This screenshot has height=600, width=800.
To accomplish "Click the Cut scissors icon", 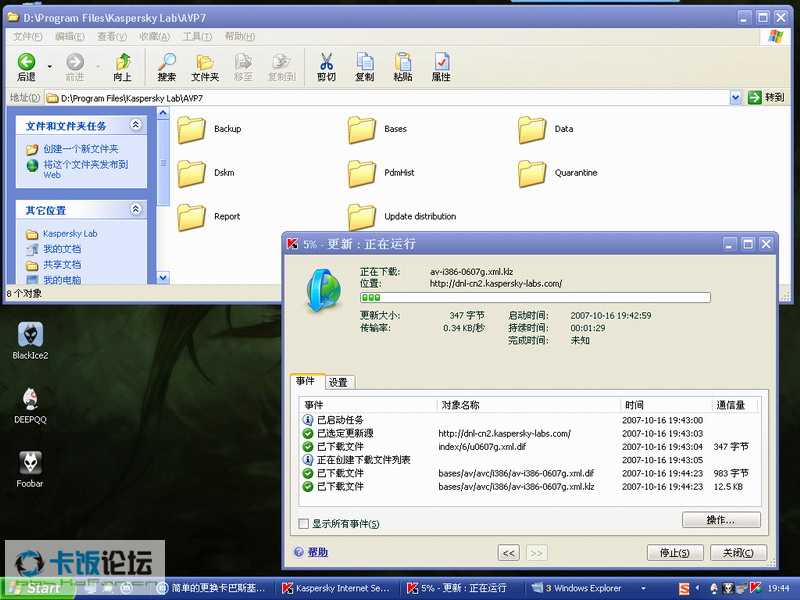I will pos(326,67).
